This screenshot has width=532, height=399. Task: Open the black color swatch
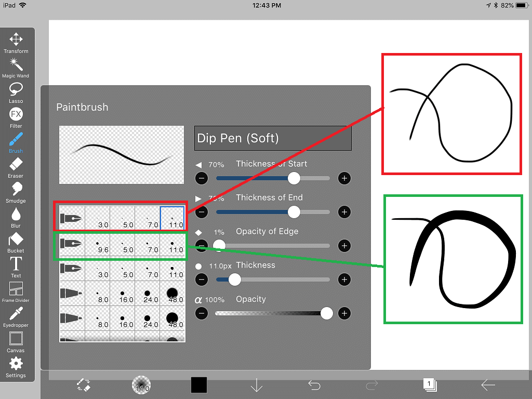[x=199, y=385]
